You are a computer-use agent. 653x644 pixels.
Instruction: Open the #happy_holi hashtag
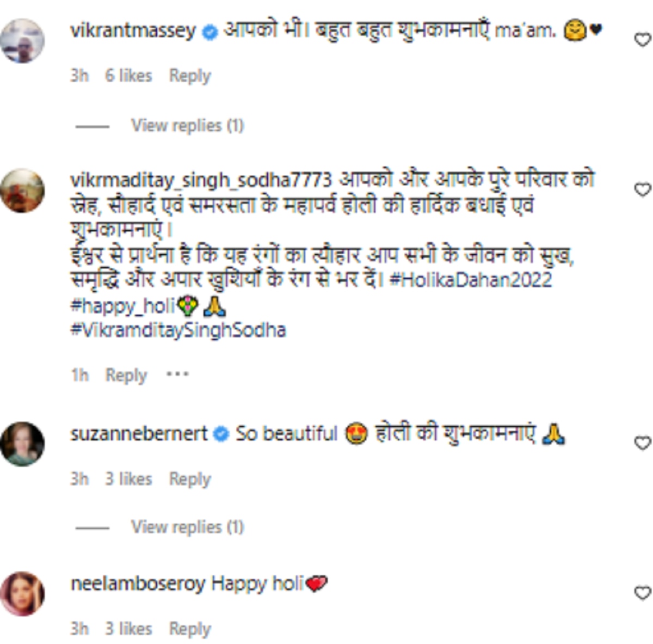tap(122, 306)
